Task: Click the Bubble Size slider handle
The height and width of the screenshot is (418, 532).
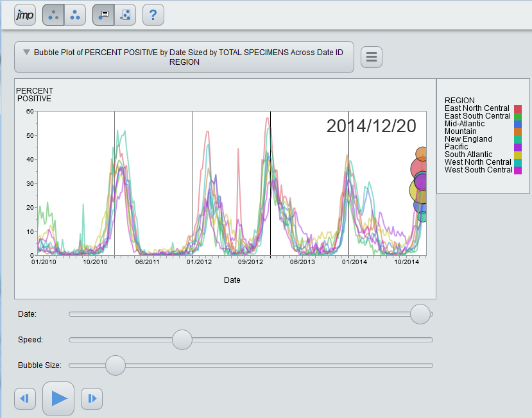Action: (x=116, y=365)
